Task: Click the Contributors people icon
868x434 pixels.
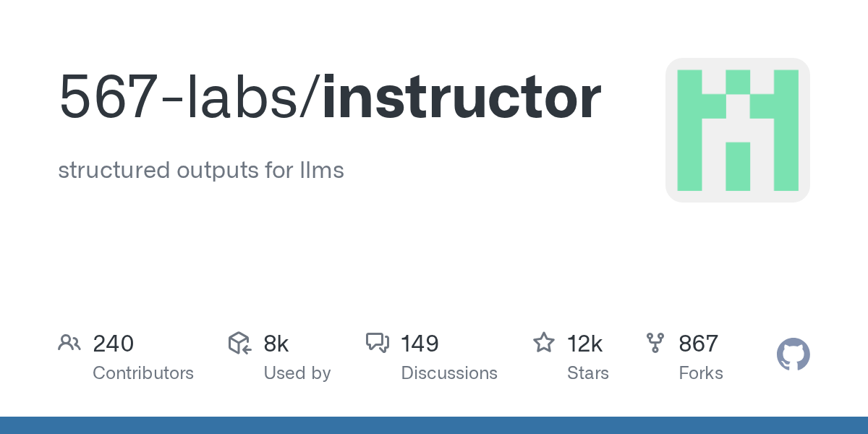Action: point(69,343)
